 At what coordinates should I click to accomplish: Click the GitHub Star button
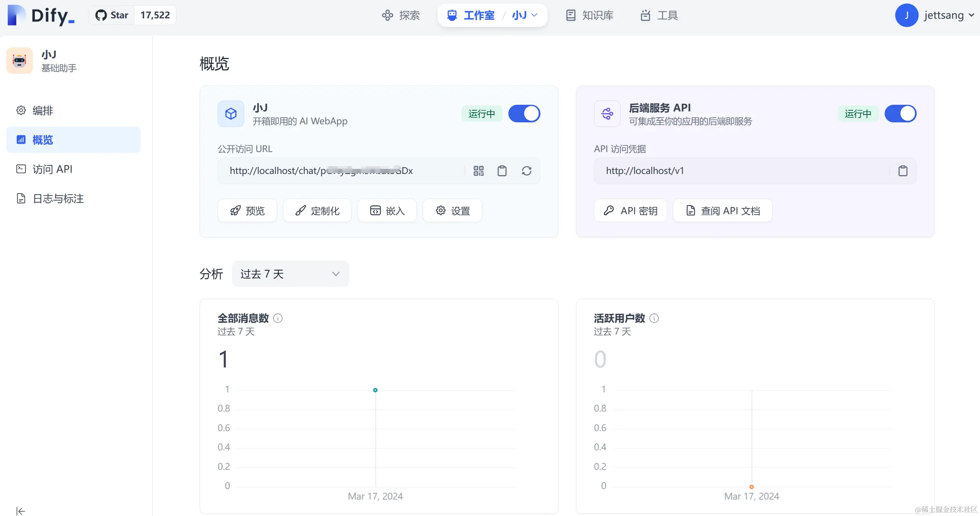pos(112,15)
